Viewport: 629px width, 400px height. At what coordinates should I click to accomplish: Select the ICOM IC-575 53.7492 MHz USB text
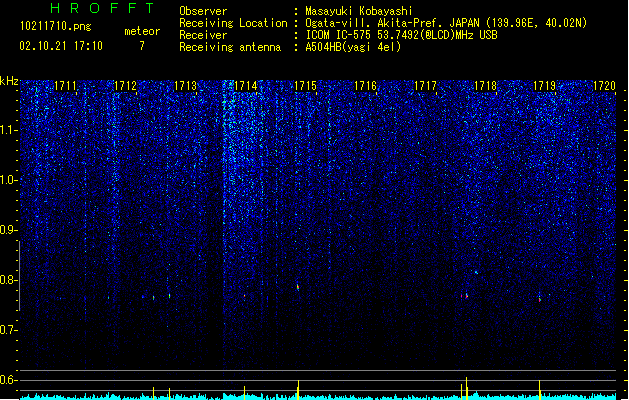coord(402,35)
